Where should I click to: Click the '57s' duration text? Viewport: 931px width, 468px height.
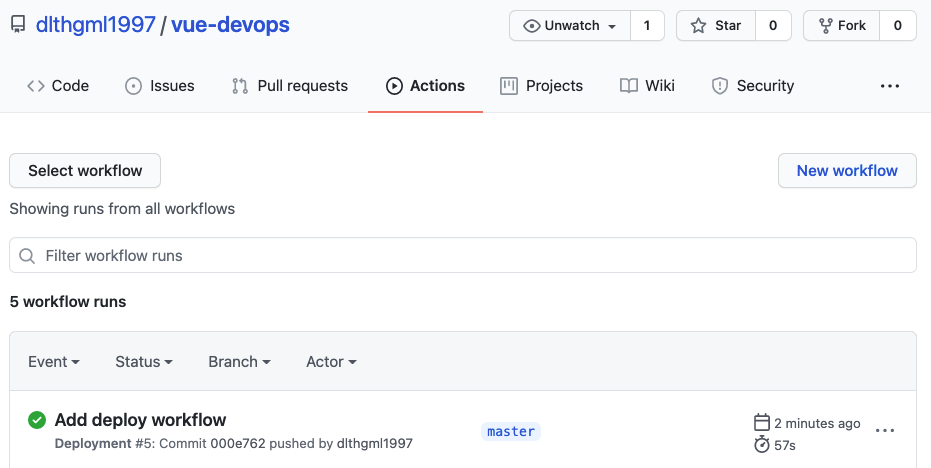785,445
